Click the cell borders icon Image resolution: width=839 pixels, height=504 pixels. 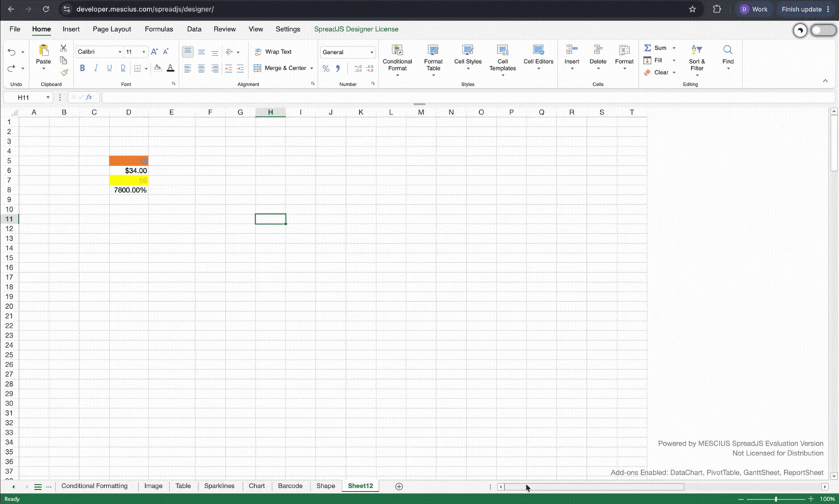click(x=138, y=68)
